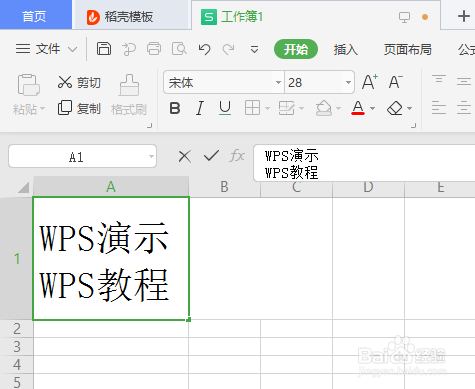The width and height of the screenshot is (475, 389).
Task: Click the eraser clear icon
Action: click(395, 108)
